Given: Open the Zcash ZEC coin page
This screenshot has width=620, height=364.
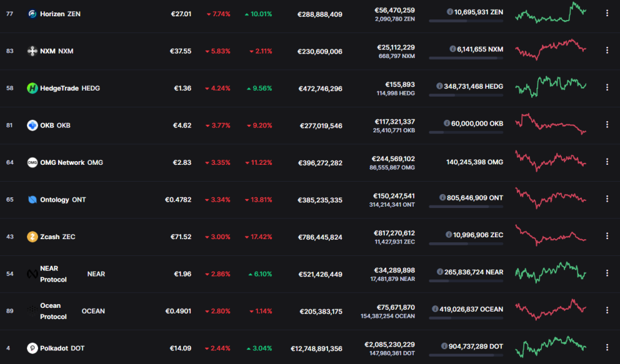Looking at the screenshot, I should pos(57,237).
